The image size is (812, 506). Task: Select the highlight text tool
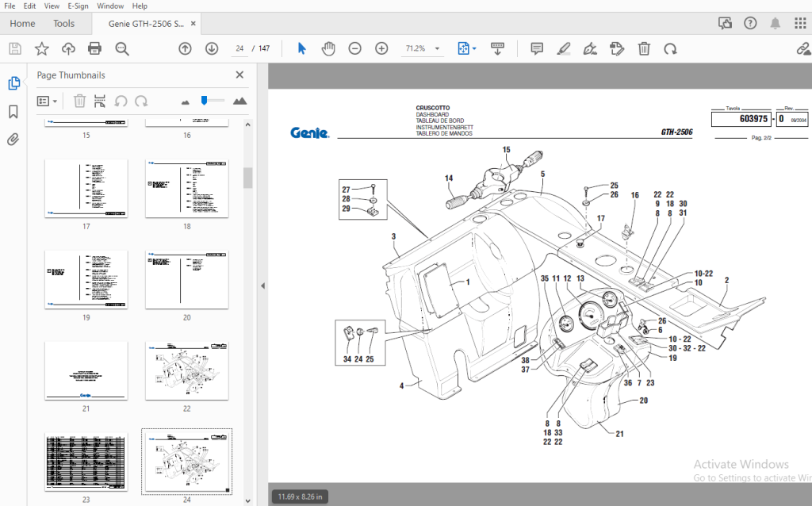[x=564, y=48]
